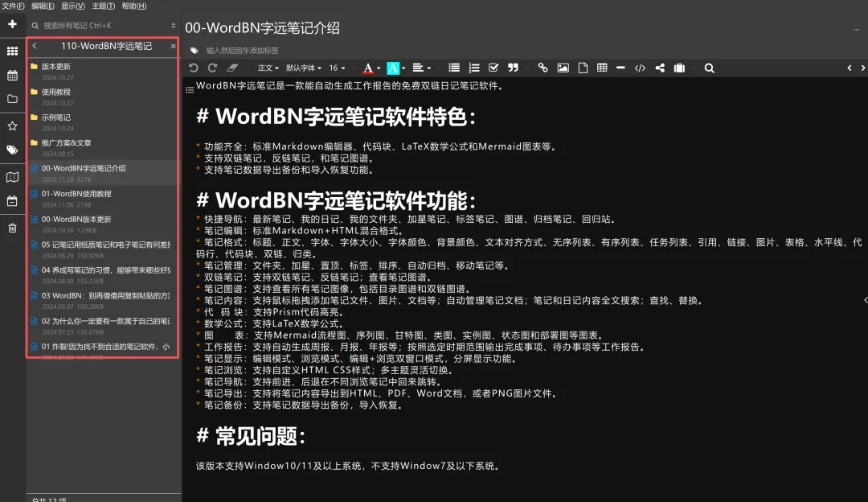
Task: Select note 00-WordBN字远笔记介绍
Action: pyautogui.click(x=103, y=173)
